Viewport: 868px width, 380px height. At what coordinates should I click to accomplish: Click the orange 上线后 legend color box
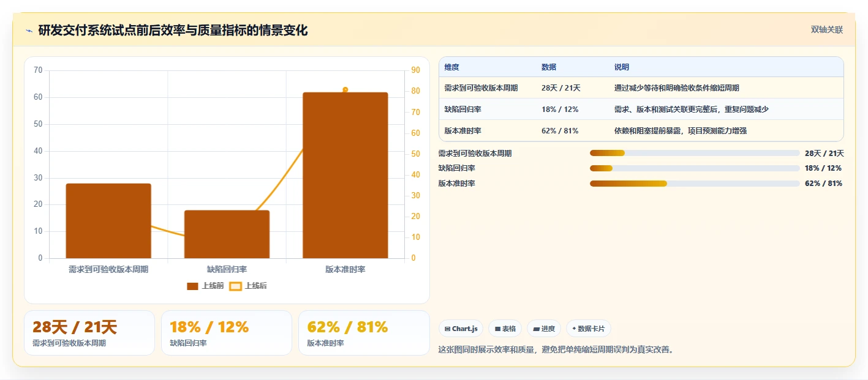tap(235, 286)
